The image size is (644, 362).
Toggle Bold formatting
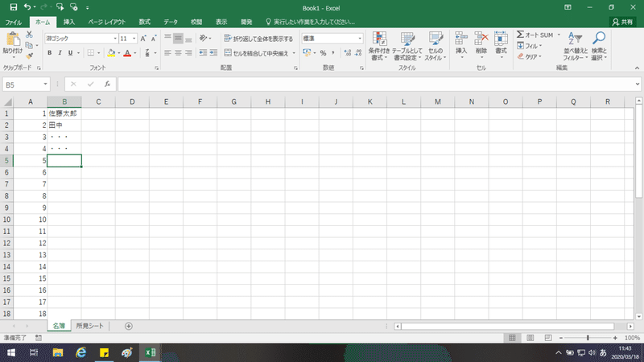click(x=50, y=53)
